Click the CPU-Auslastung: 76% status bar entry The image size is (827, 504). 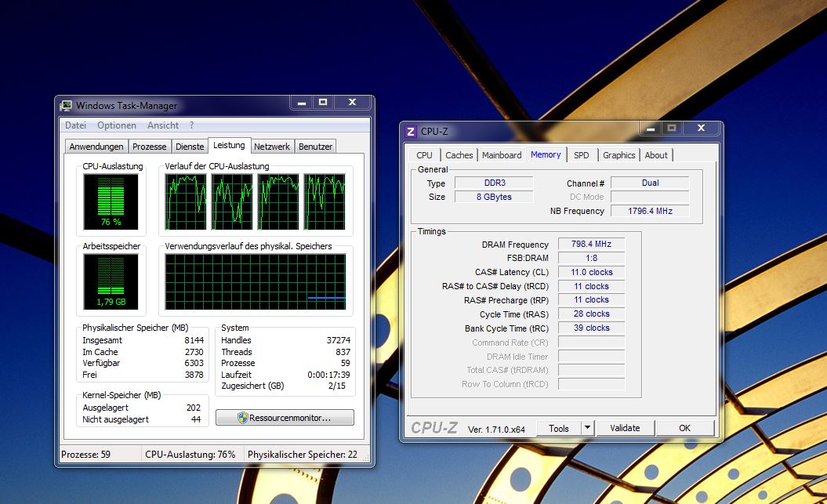pos(190,455)
